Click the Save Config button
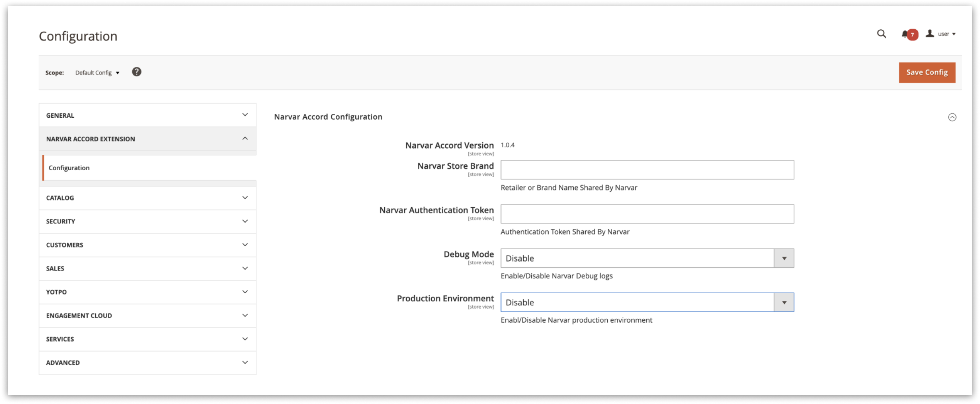 pos(927,73)
